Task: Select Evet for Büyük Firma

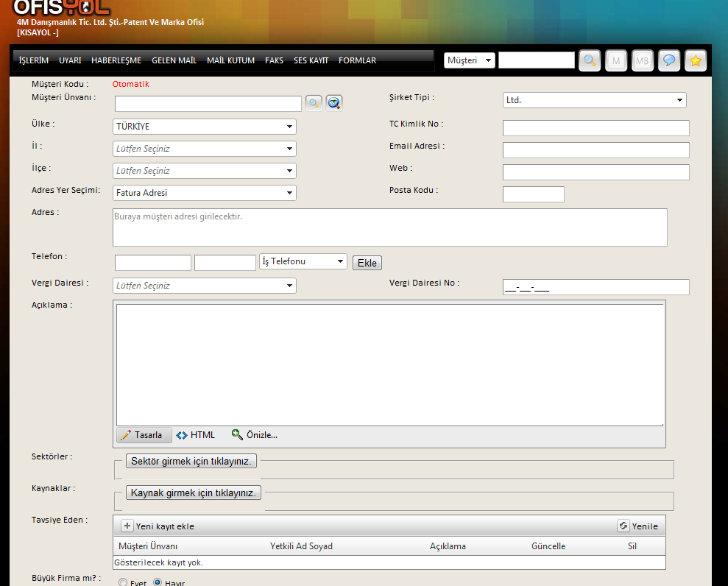Action: (x=123, y=583)
